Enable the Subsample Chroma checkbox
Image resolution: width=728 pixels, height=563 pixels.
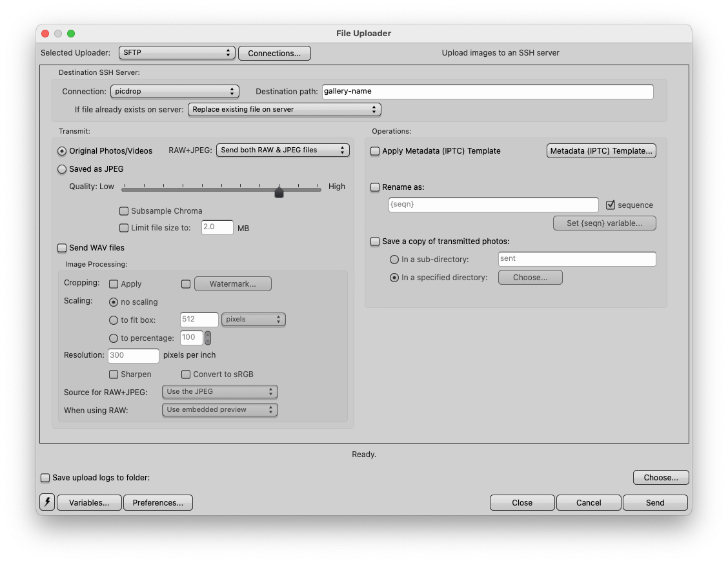click(x=124, y=211)
